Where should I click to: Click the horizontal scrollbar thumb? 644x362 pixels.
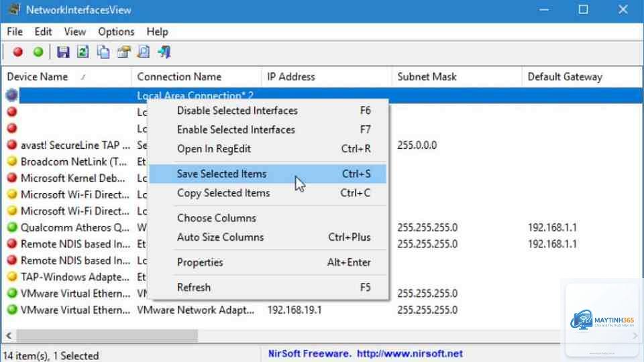pyautogui.click(x=107, y=335)
